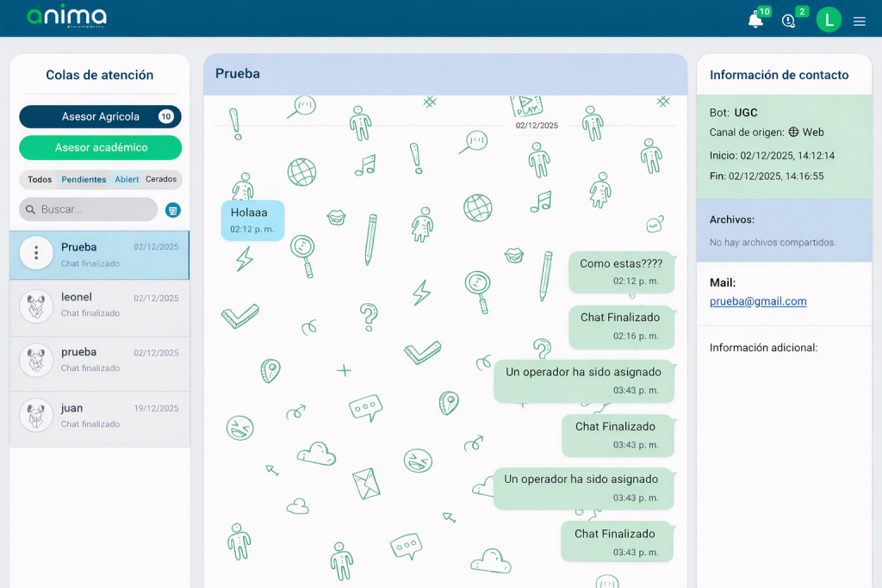Screen dimensions: 882x588
Task: Click the filter icon beside search box
Action: (x=173, y=209)
